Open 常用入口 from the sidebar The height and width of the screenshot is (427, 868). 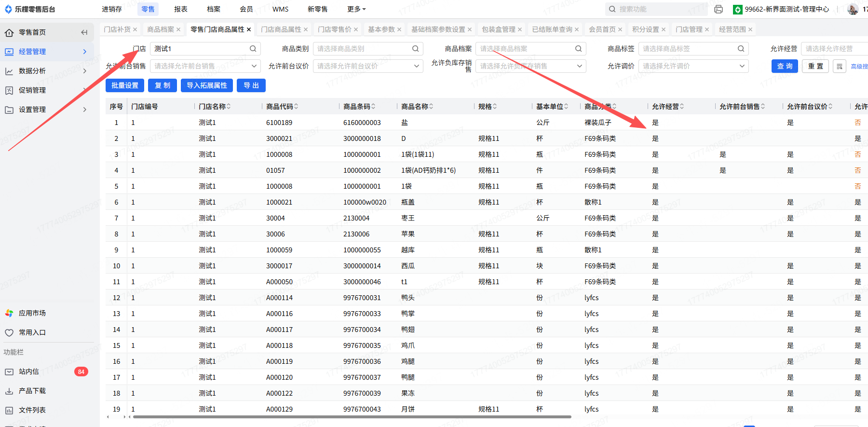point(32,332)
